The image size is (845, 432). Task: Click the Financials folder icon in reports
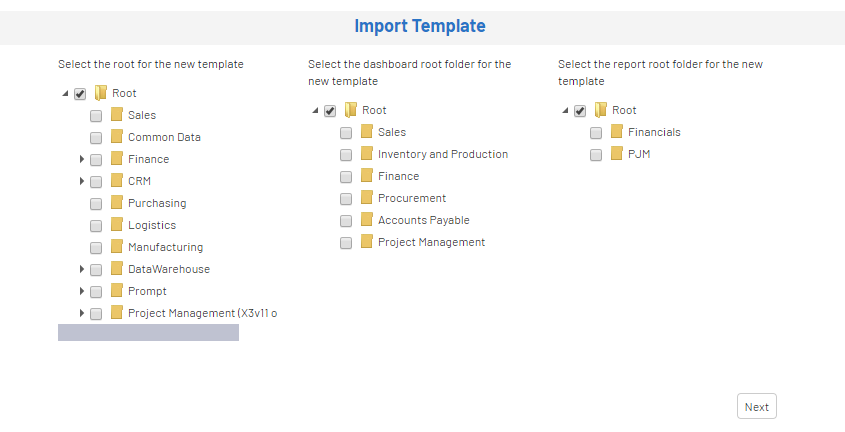tap(617, 131)
